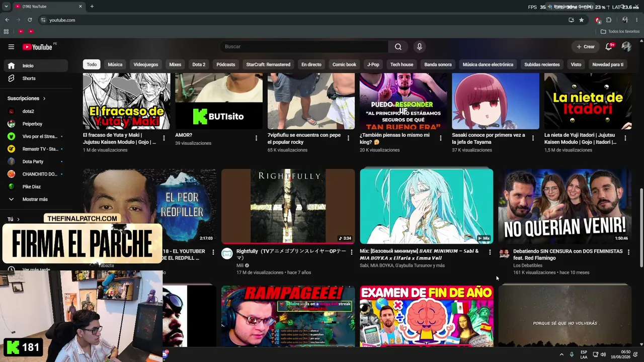Select the 'Música' filter chip

pos(115,64)
